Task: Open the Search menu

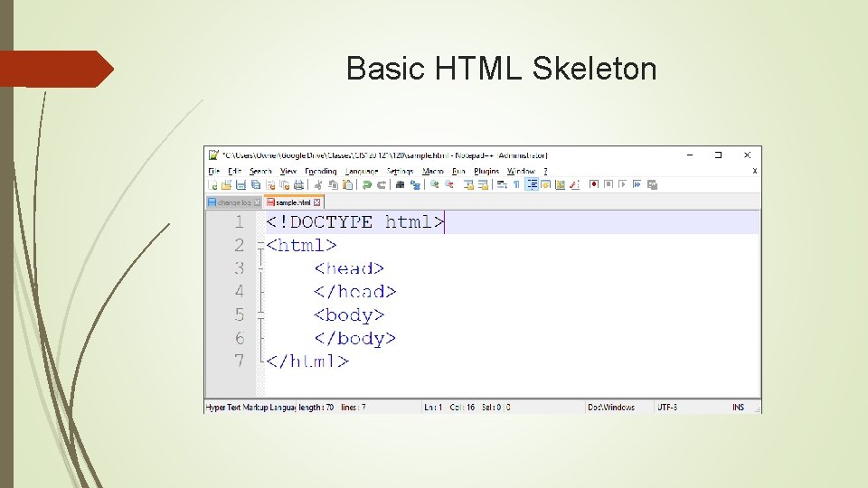Action: (x=260, y=171)
